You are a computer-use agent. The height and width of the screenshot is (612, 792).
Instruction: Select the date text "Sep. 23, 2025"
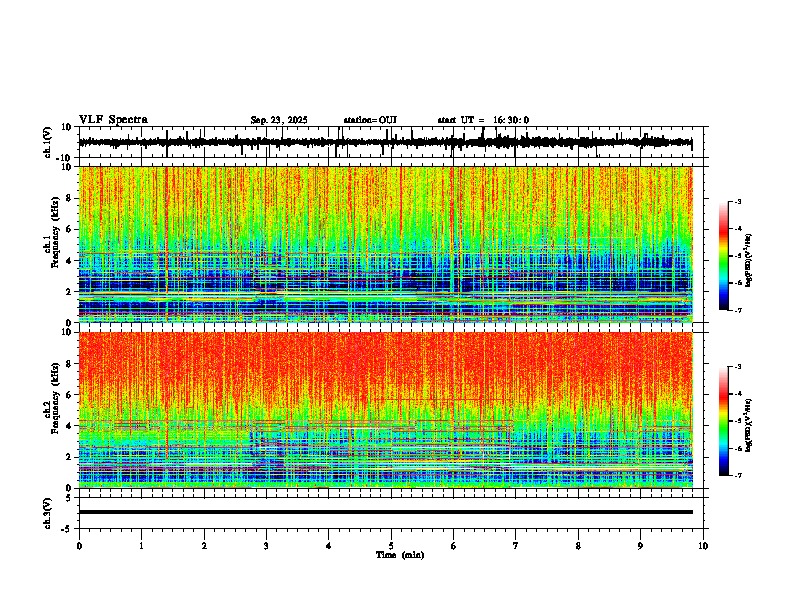279,120
